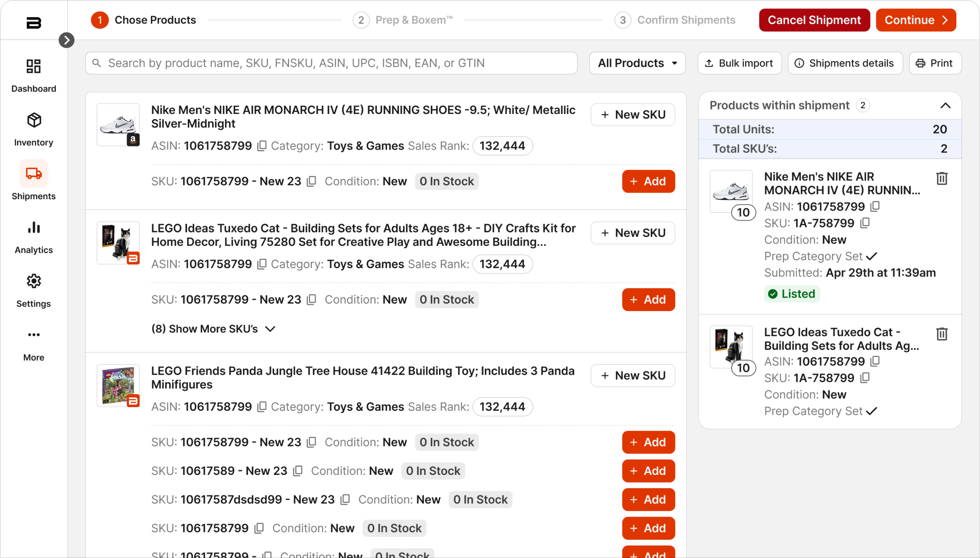Copy ASIN of Nike Air Monarch listing
This screenshot has height=558, width=980.
click(x=262, y=146)
